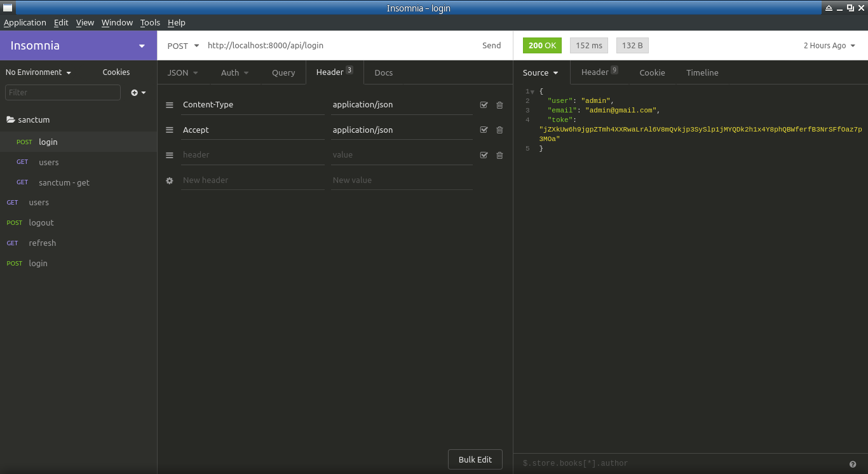Open the Window menu
The image size is (868, 474).
(x=118, y=23)
